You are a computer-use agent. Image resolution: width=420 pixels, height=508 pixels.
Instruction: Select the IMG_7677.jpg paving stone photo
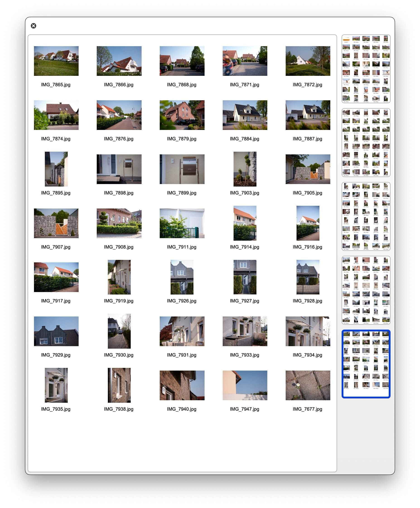pos(308,385)
